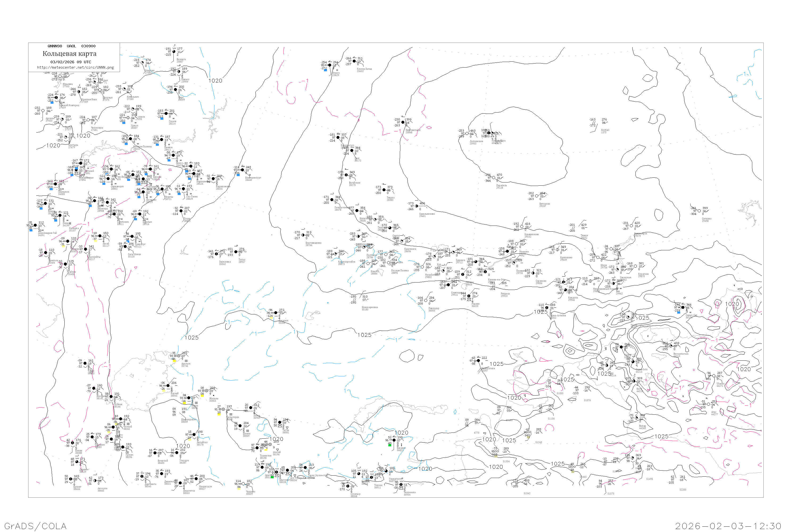The width and height of the screenshot is (798, 532).
Task: Click the Kvitfjell 1375 station label
Action: tap(605, 131)
